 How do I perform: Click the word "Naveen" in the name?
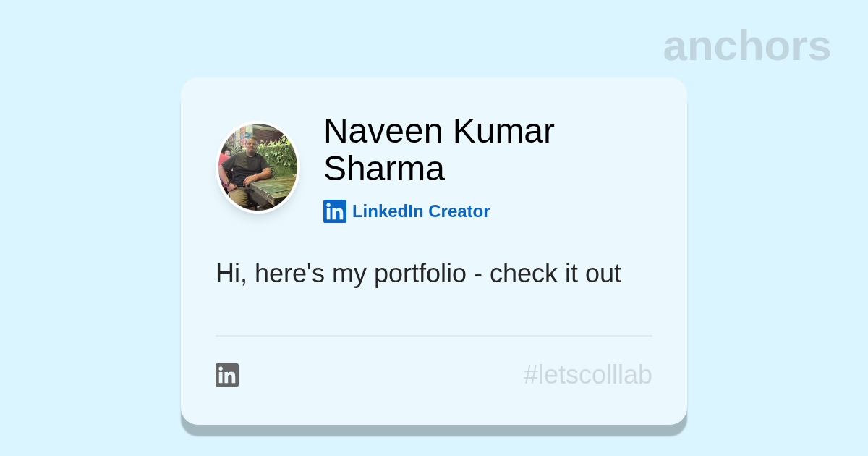pos(383,131)
